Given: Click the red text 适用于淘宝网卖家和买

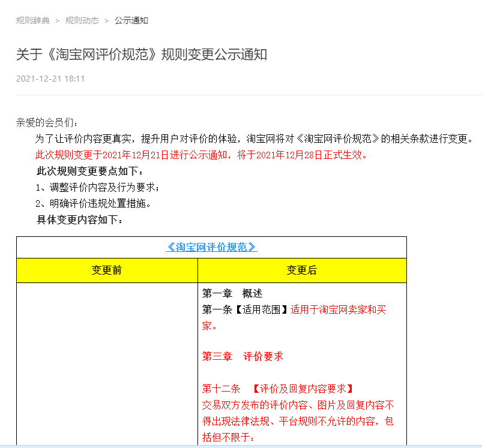Looking at the screenshot, I should coord(338,309).
